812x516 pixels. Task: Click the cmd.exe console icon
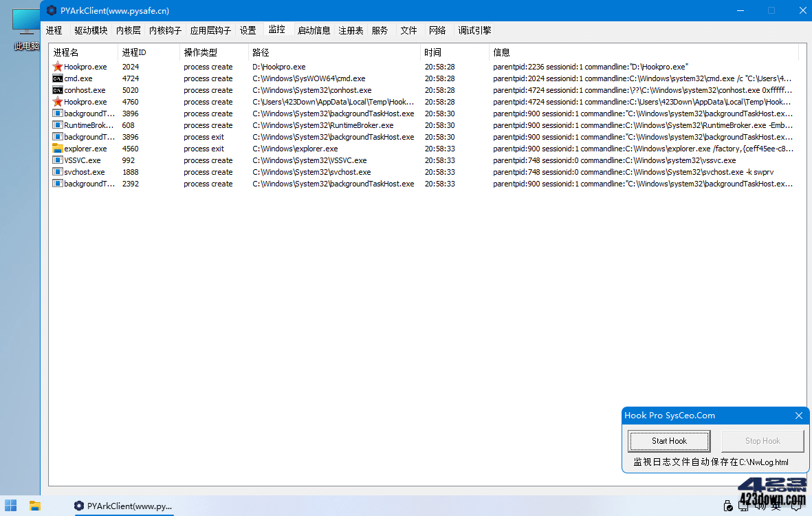tap(58, 78)
